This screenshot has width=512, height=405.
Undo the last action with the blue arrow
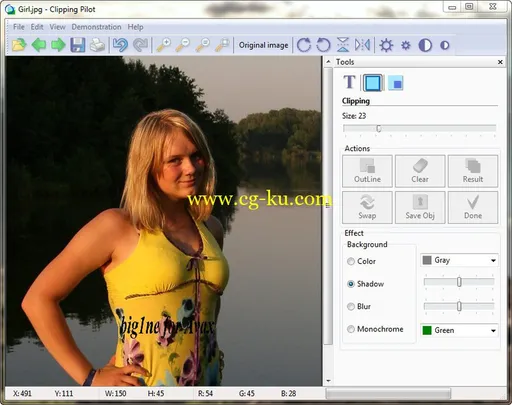point(120,45)
